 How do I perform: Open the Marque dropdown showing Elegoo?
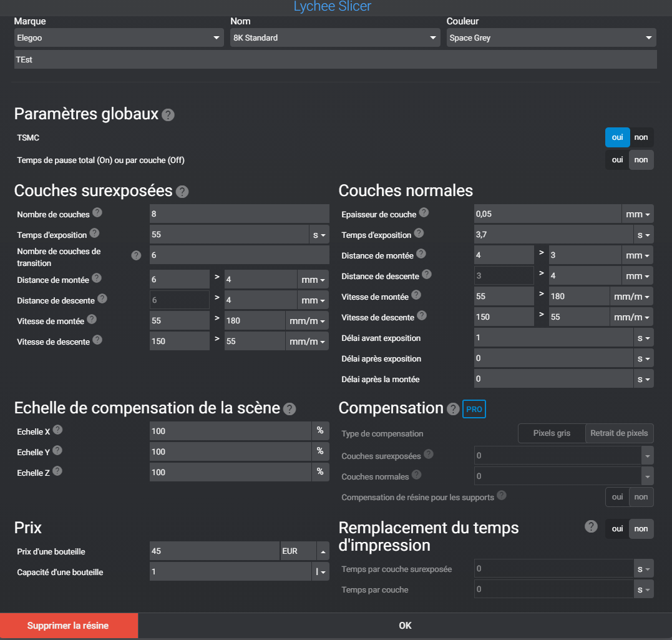click(119, 38)
